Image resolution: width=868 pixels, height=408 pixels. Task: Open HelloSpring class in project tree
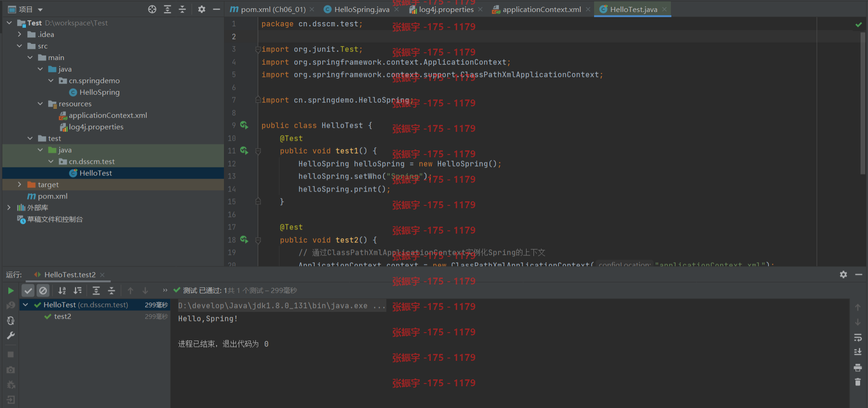(x=99, y=92)
